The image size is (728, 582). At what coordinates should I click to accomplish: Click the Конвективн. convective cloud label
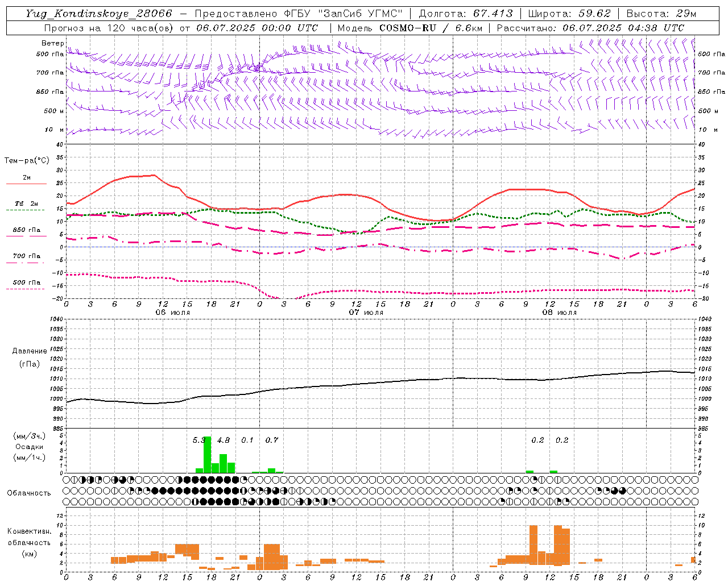(29, 531)
